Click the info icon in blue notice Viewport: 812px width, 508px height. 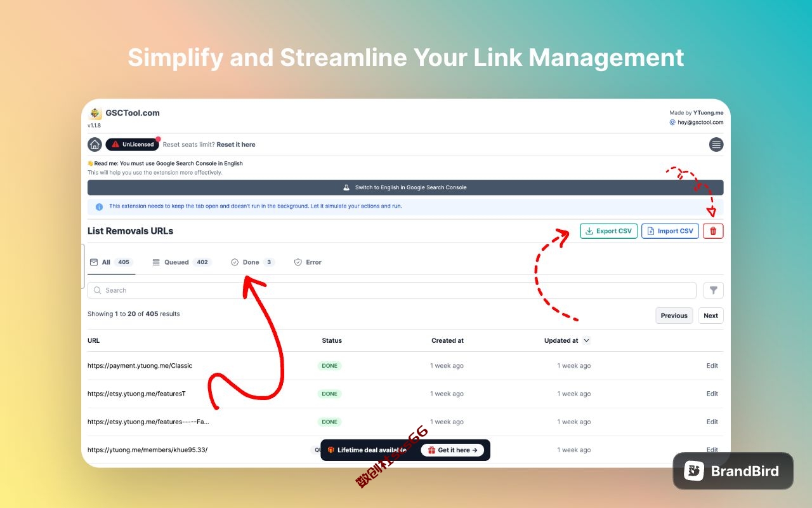tap(99, 206)
